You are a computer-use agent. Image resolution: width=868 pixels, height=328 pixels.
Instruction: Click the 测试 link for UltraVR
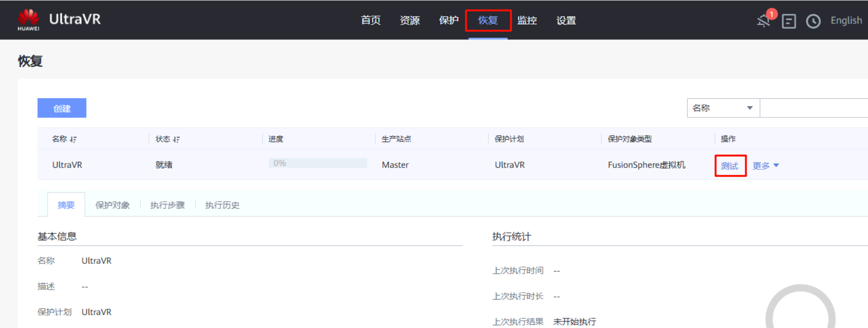pos(729,166)
